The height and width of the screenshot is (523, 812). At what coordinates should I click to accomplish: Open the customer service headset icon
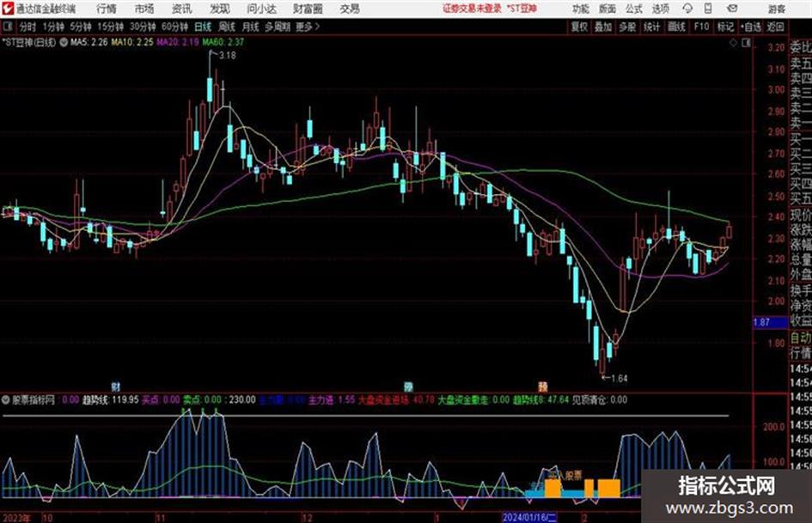(x=687, y=9)
